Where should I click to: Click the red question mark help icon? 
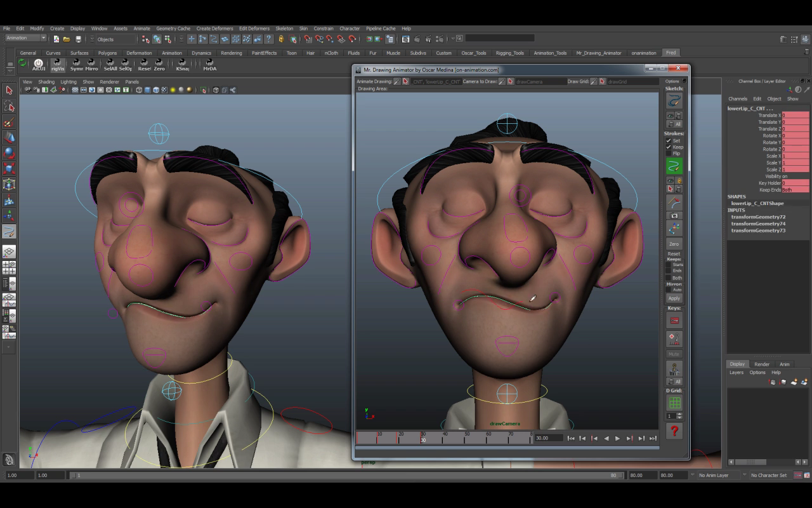674,431
